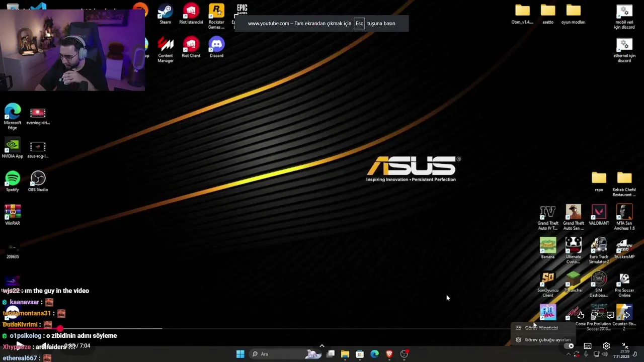Open Brave browser from the taskbar
The image size is (644, 362).
coord(389,354)
